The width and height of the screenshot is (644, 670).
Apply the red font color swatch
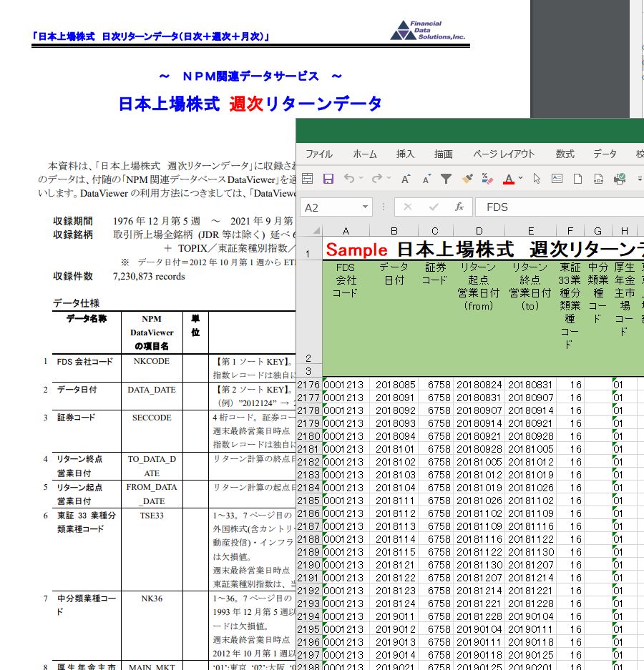[x=509, y=179]
